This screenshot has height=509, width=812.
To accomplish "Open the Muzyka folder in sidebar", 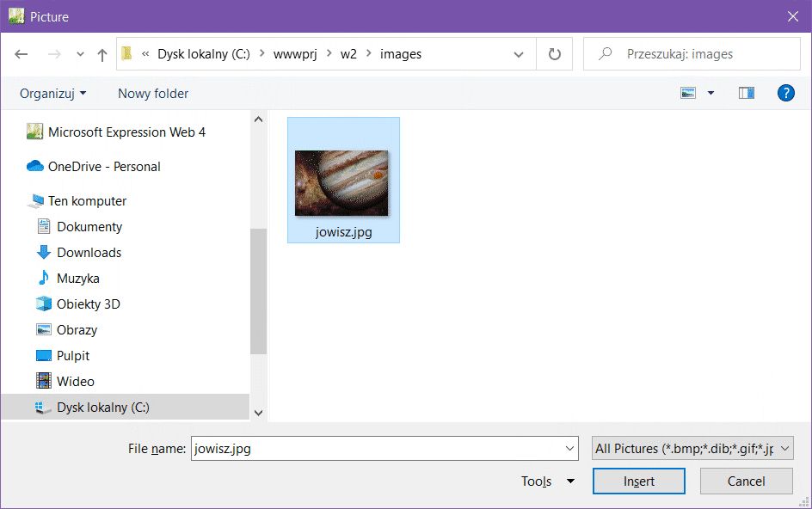I will pyautogui.click(x=77, y=279).
